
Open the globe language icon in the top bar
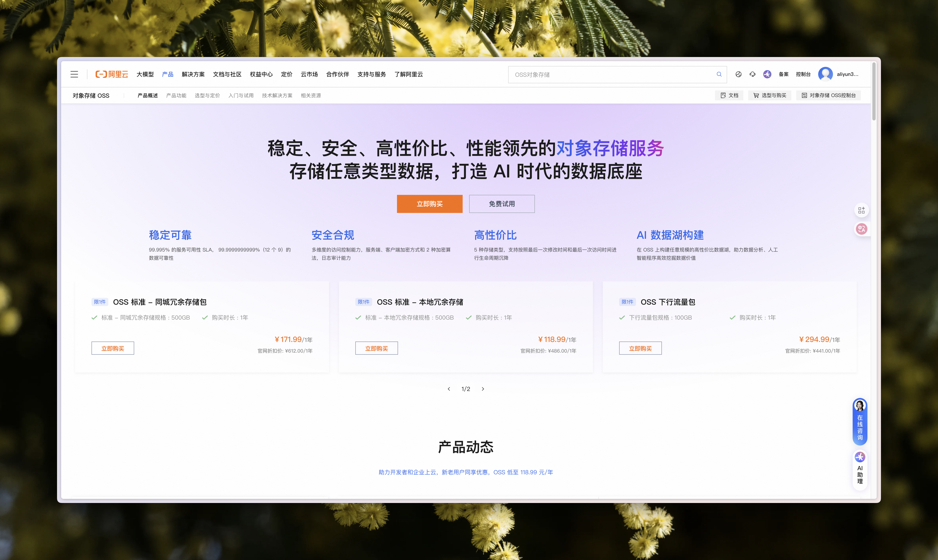pyautogui.click(x=738, y=74)
